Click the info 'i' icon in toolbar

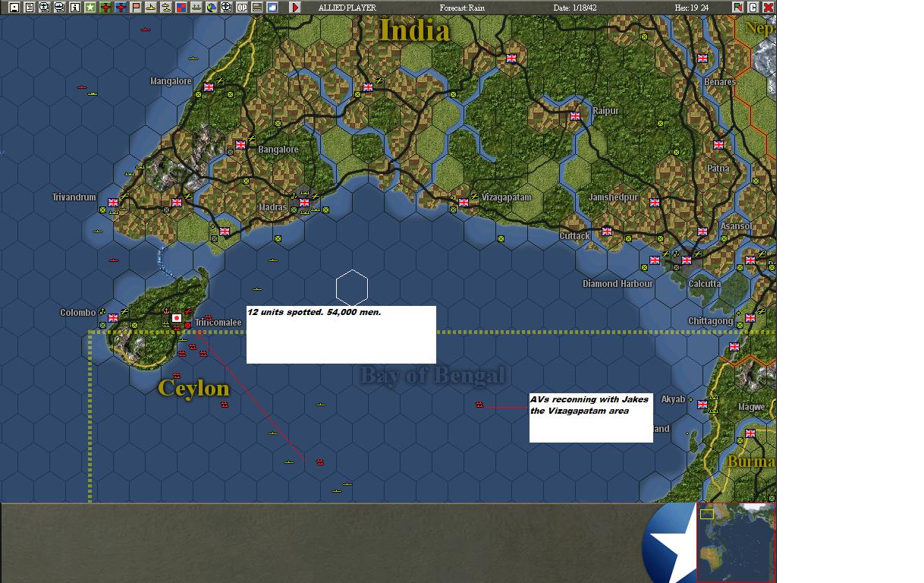[74, 8]
